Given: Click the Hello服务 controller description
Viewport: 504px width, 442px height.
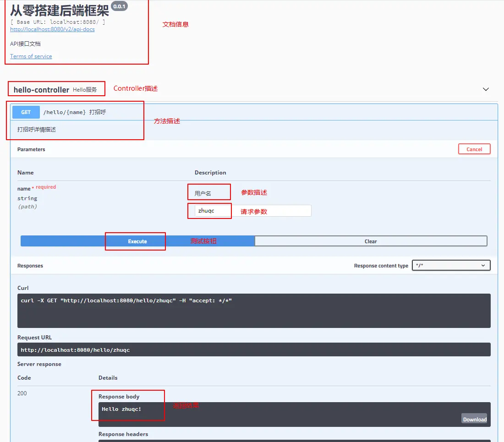Looking at the screenshot, I should coord(85,90).
